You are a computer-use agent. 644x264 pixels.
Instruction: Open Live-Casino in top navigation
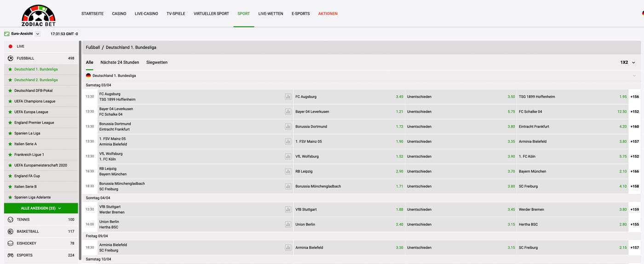click(x=146, y=14)
